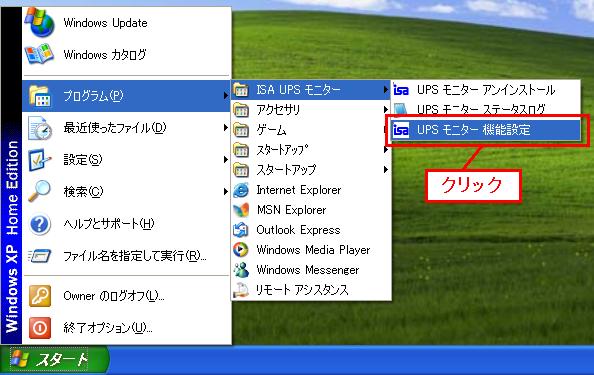Click the 設定(S) checkbox panel icon
This screenshot has width=594, height=375.
(x=39, y=160)
